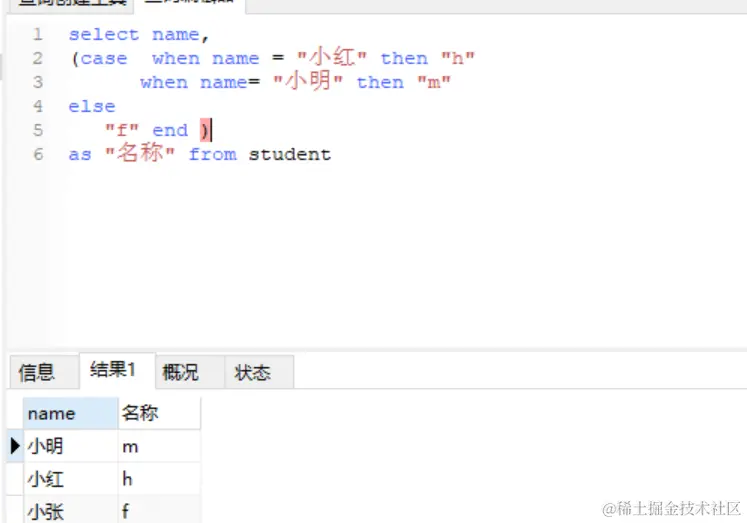Open the 状态 tab
747x523 pixels.
259,372
